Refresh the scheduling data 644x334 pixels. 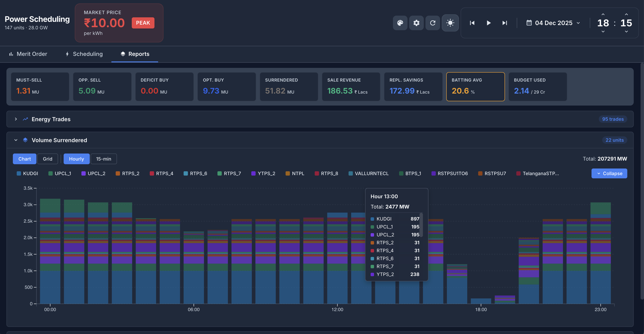click(x=433, y=23)
